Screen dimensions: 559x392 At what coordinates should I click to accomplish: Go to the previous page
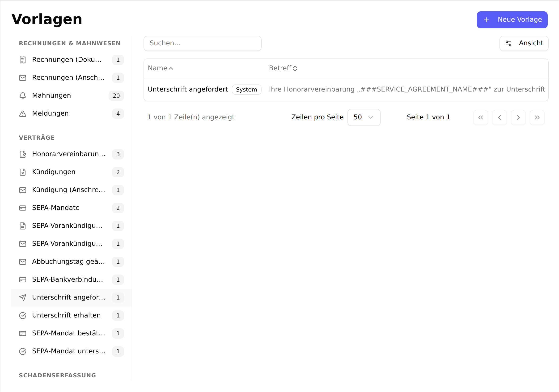[x=499, y=117]
